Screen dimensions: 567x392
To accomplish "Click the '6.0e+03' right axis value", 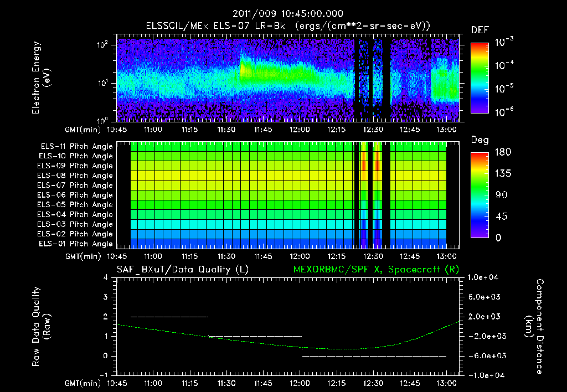I will (484, 297).
